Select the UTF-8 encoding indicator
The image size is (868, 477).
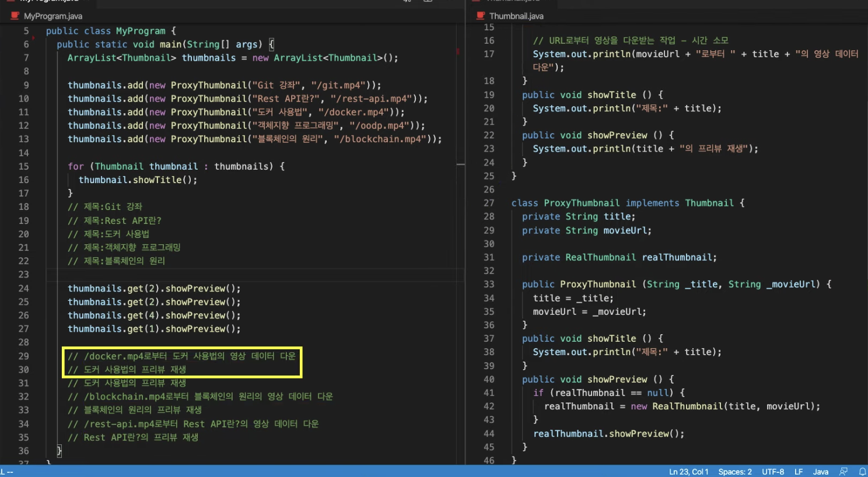coord(773,472)
